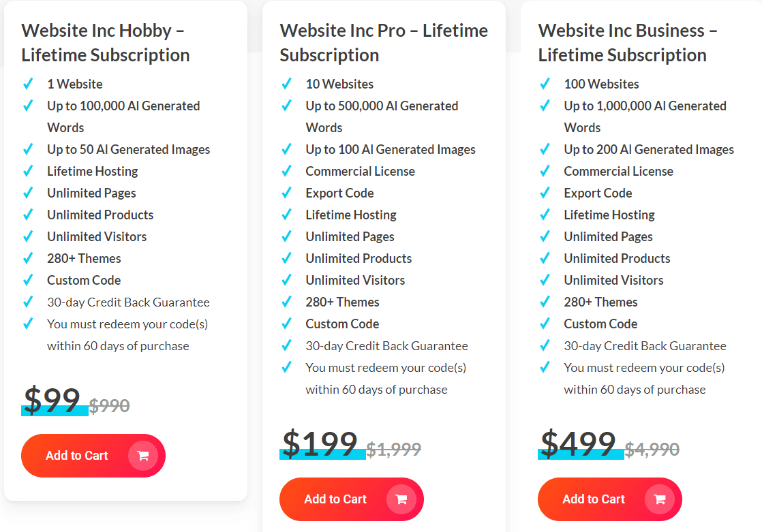Click the checkmark beside '10 Websites' feature

(287, 84)
